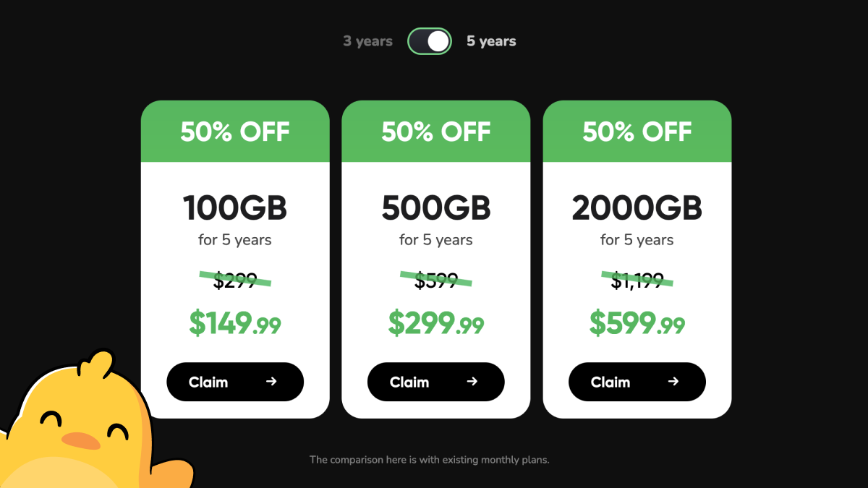Click the 2000GB plan title
This screenshot has width=868, height=488.
coord(637,209)
